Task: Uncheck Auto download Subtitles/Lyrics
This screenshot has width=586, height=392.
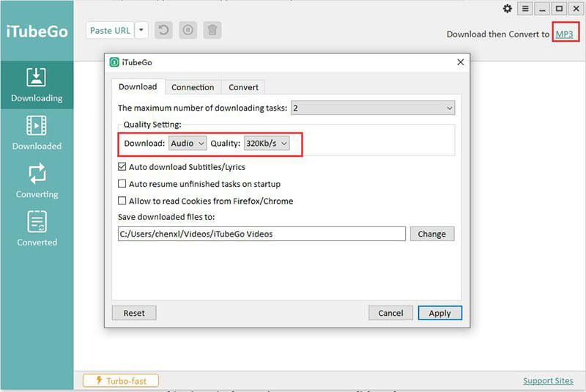Action: pos(122,166)
